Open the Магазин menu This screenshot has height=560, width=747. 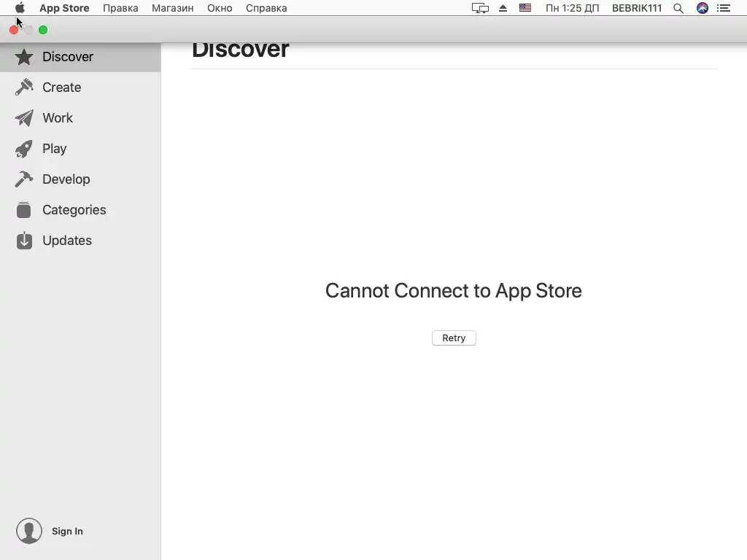click(172, 8)
